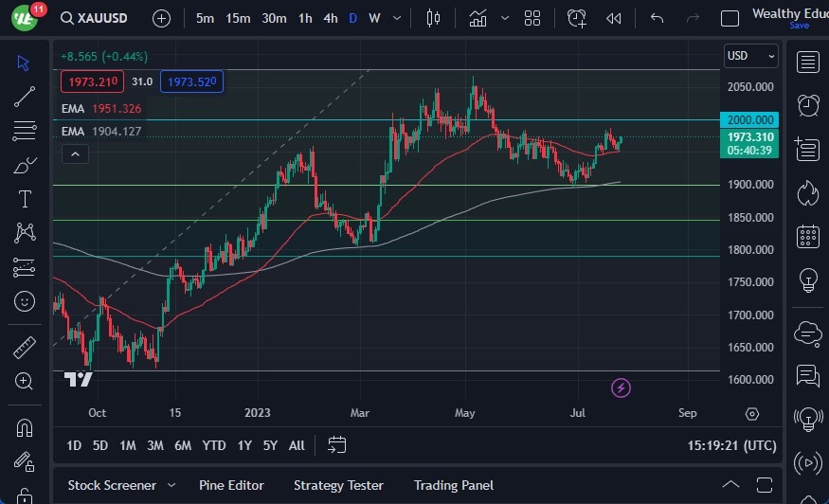Open the alerts clock panel

pos(807,105)
